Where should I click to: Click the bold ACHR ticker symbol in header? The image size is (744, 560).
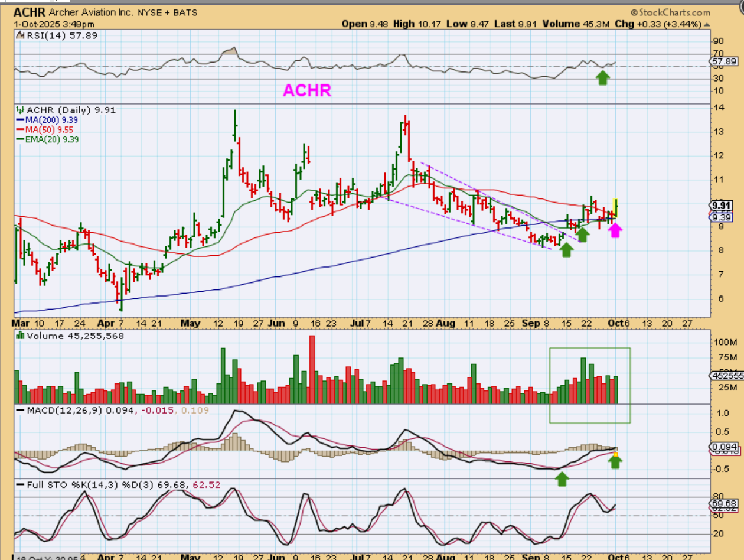(29, 12)
